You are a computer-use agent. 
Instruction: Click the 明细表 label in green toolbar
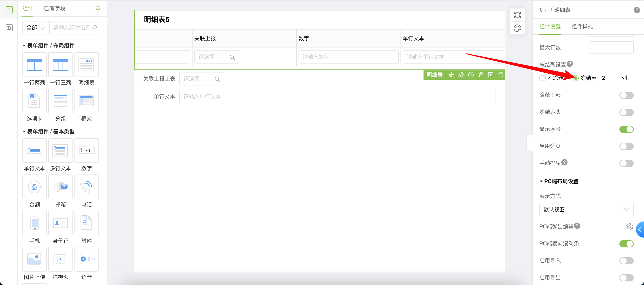coord(434,75)
